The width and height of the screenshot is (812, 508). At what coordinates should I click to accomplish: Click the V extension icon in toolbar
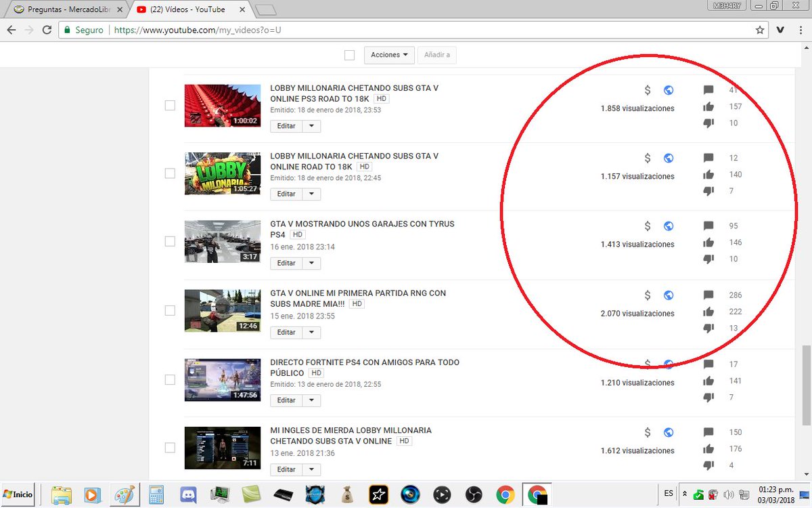[780, 30]
